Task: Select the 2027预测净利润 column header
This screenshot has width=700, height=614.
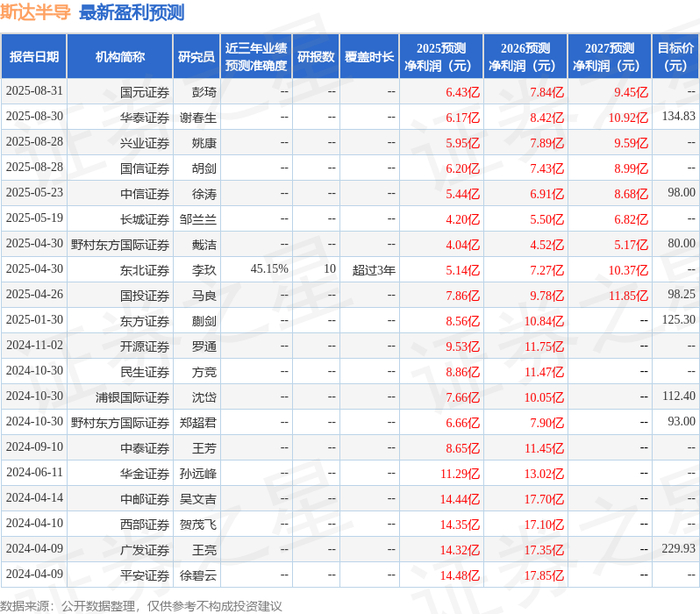Action: click(610, 57)
